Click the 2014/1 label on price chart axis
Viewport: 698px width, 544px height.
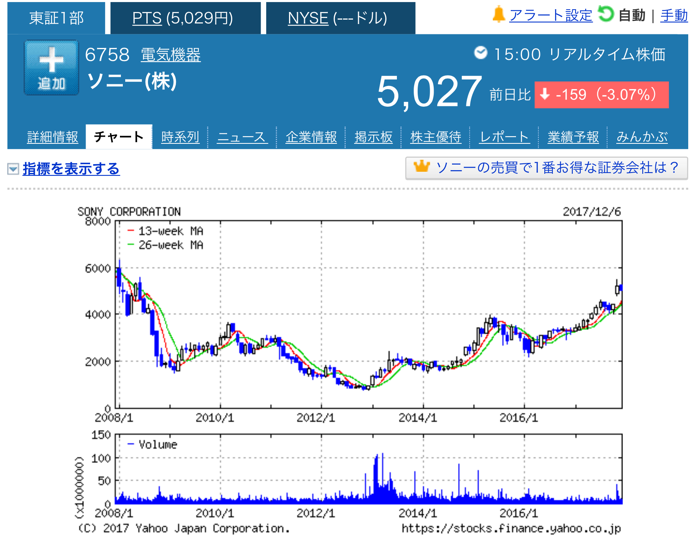coord(418,418)
